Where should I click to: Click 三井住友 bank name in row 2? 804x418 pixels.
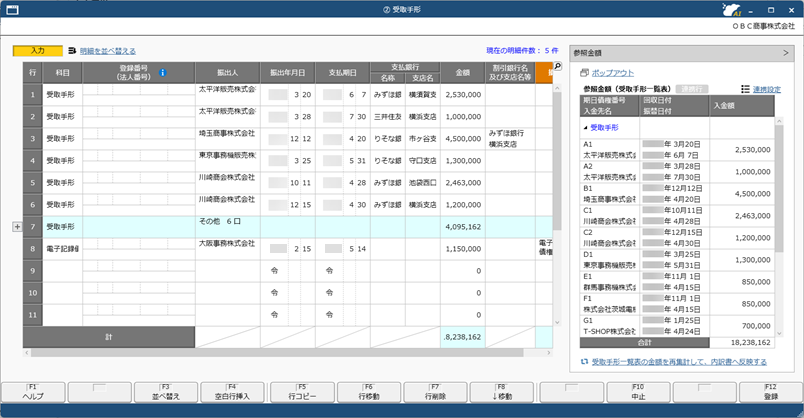coord(388,117)
